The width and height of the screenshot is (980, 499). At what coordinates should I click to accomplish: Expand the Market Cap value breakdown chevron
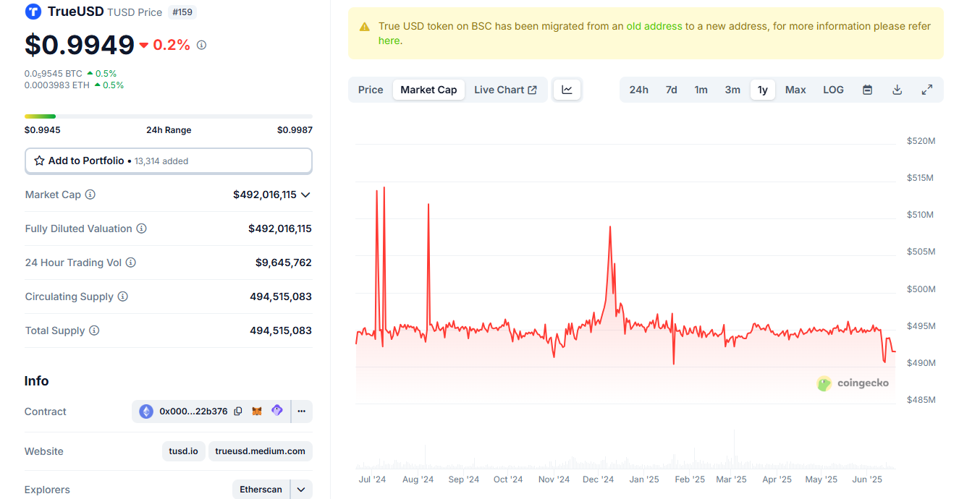(305, 195)
